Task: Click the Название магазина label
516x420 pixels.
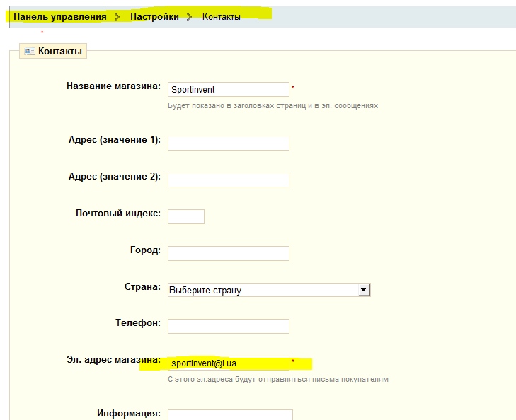Action: pos(113,86)
